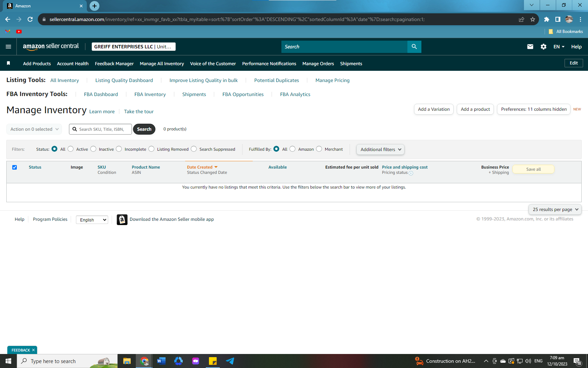Screen dimensions: 588x368
Task: Launch File Explorer from the taskbar
Action: (127, 361)
